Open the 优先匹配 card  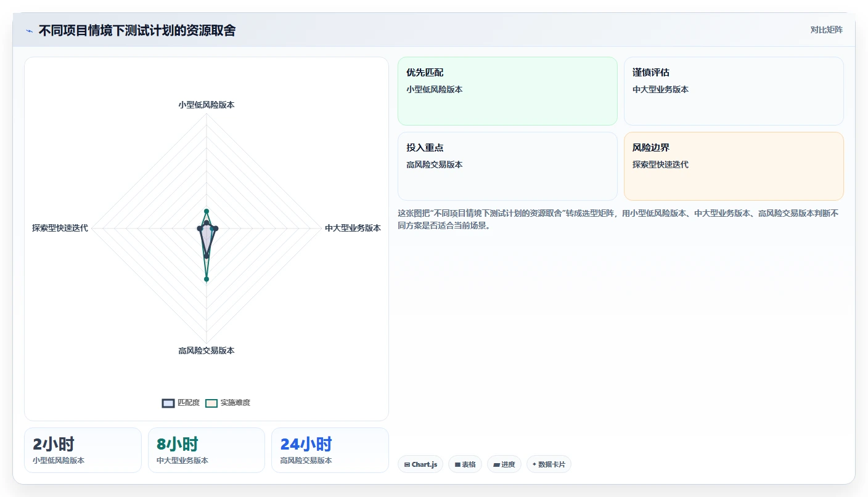pos(507,91)
